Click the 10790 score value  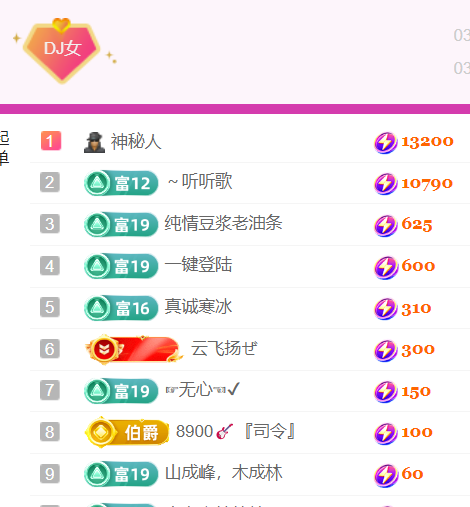(427, 184)
